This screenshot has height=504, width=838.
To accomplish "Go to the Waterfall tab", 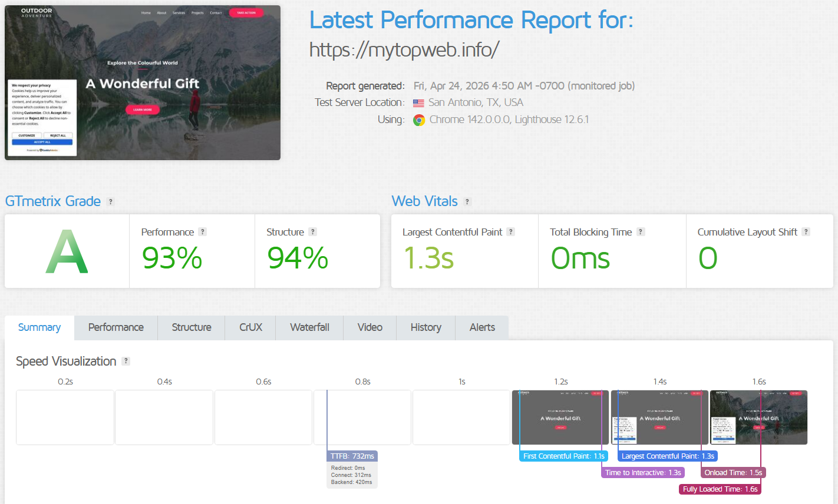I will 309,327.
